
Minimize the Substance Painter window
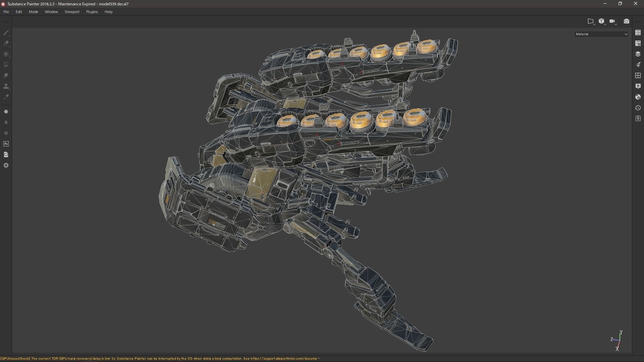coord(605,4)
